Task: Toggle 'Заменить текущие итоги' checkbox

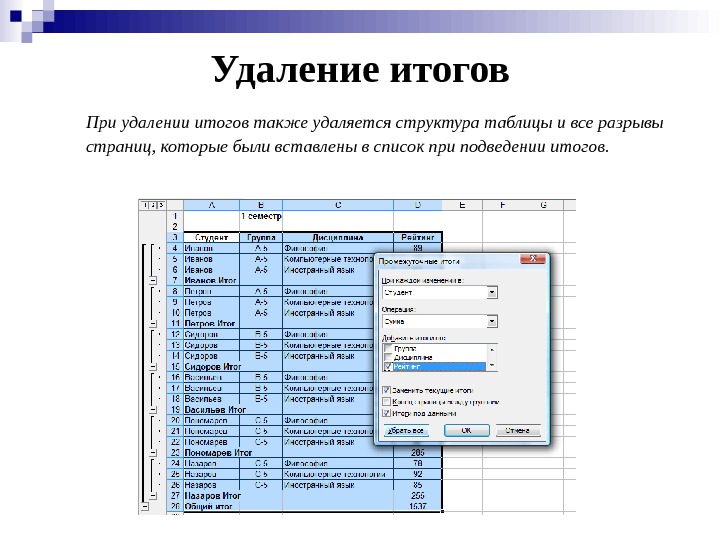Action: point(387,390)
